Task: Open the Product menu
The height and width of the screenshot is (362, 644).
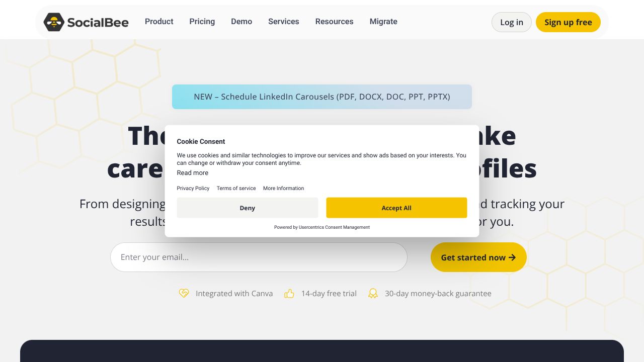Action: (x=159, y=22)
